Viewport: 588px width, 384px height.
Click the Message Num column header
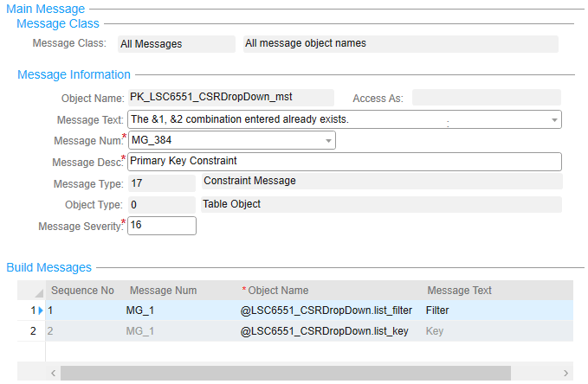163,291
